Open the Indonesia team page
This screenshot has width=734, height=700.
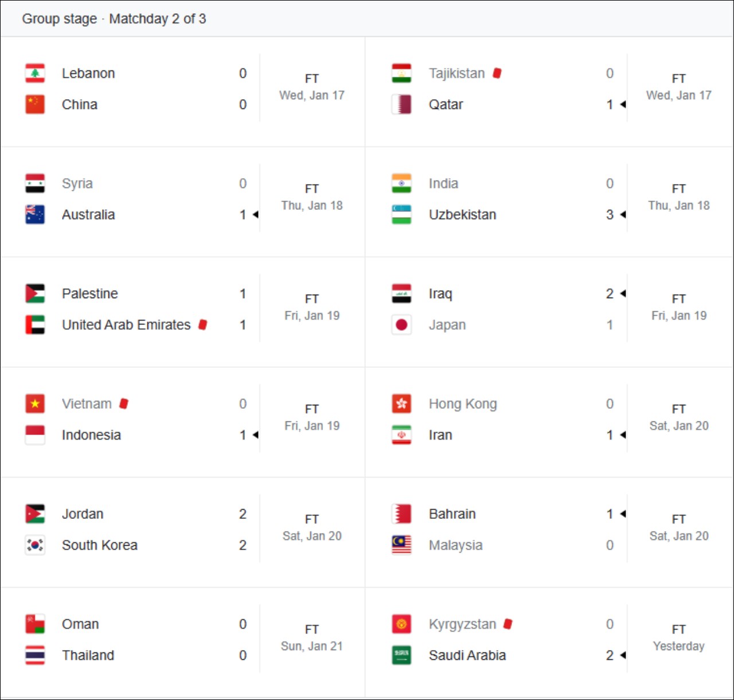[x=91, y=435]
